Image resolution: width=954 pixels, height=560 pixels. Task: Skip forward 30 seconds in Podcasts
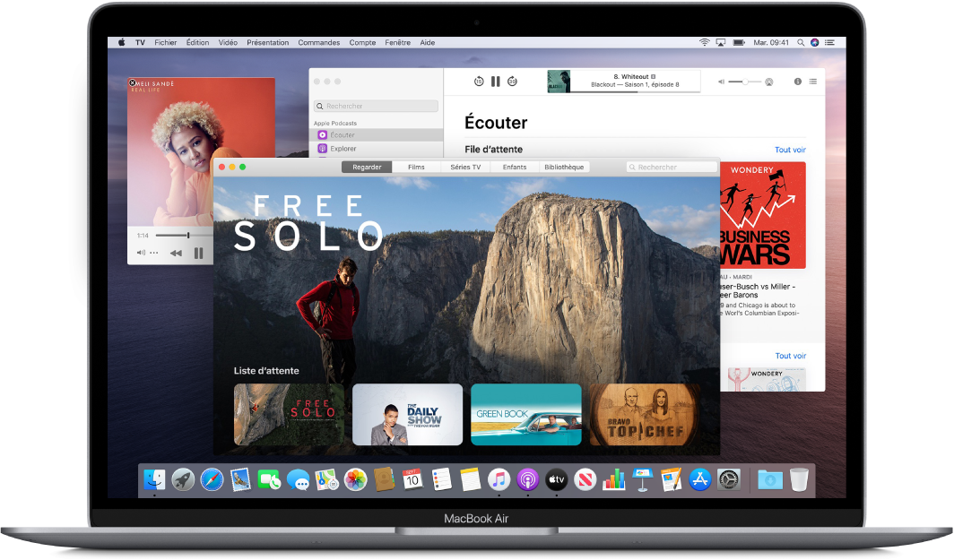pos(512,81)
